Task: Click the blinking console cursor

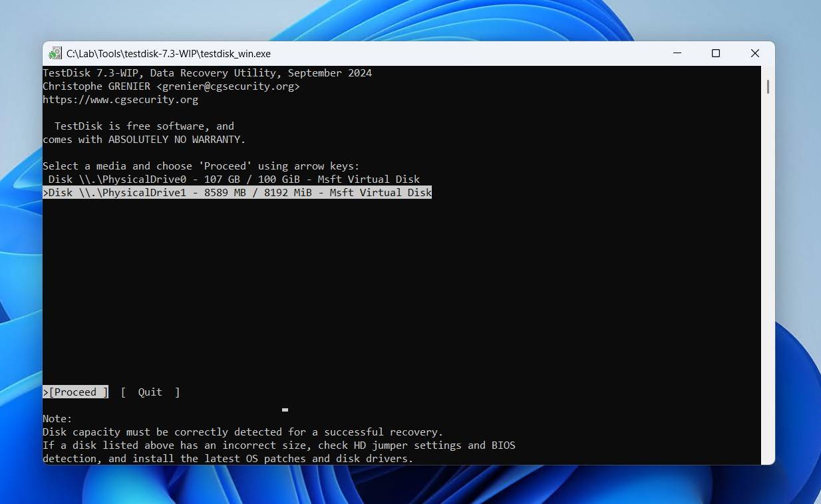Action: pos(285,410)
